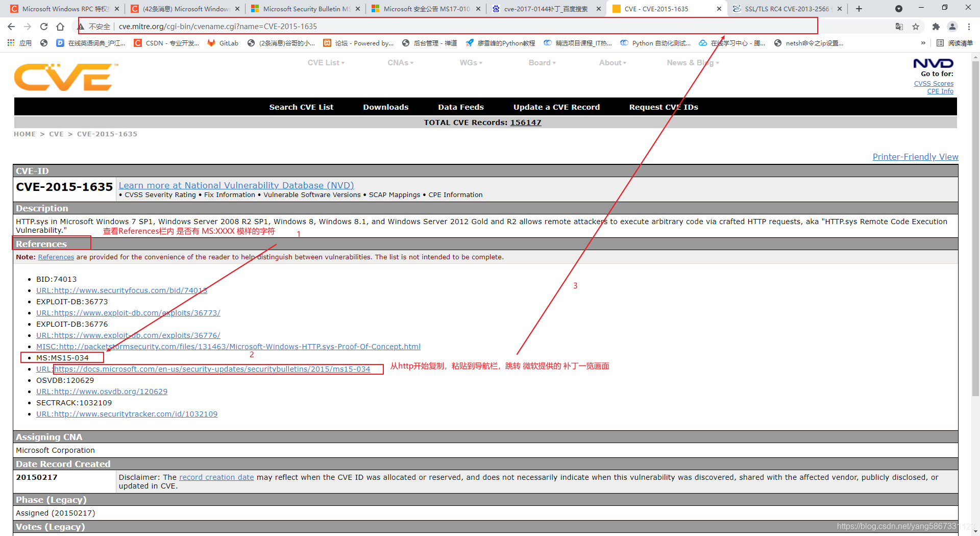Open the Printer-Friendly View link

(915, 157)
